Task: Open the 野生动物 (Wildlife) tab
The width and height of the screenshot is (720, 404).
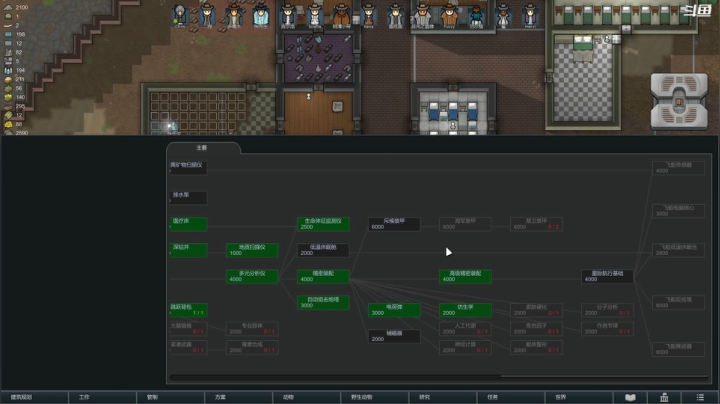Action: click(x=374, y=397)
